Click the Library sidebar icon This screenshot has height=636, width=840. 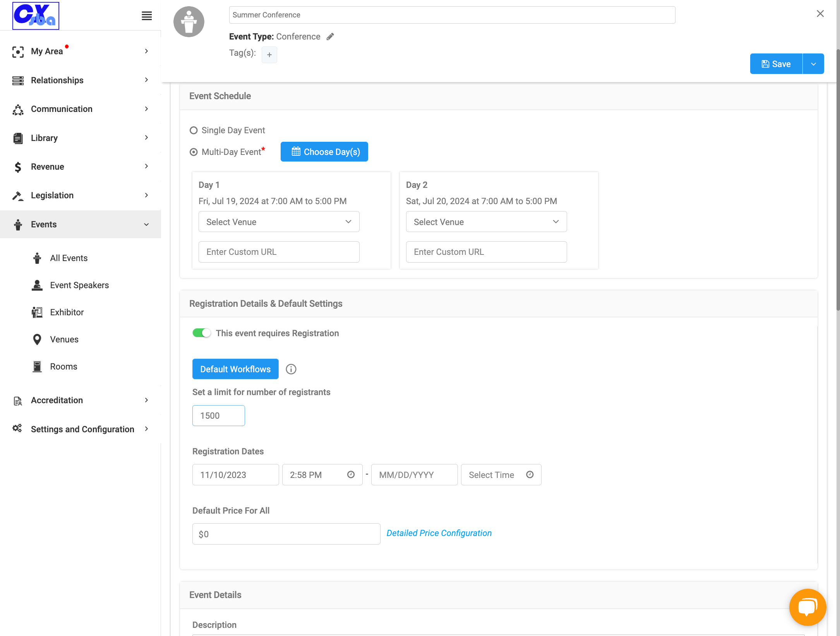pos(18,138)
